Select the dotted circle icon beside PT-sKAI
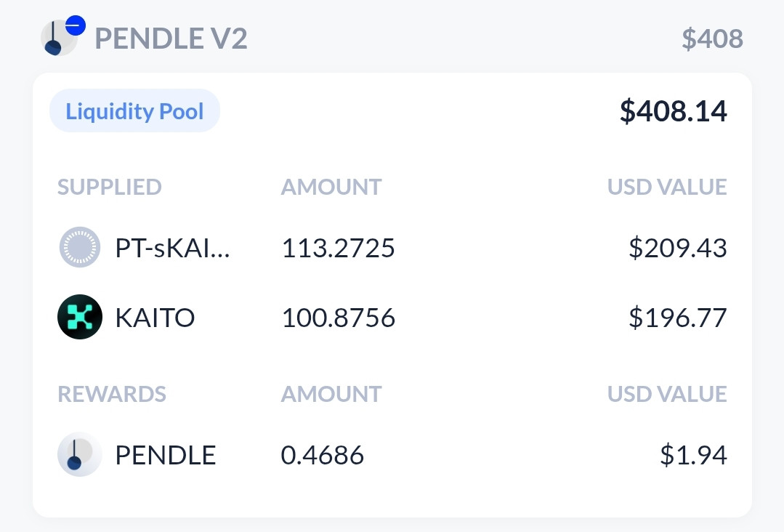This screenshot has width=784, height=532. pos(80,247)
